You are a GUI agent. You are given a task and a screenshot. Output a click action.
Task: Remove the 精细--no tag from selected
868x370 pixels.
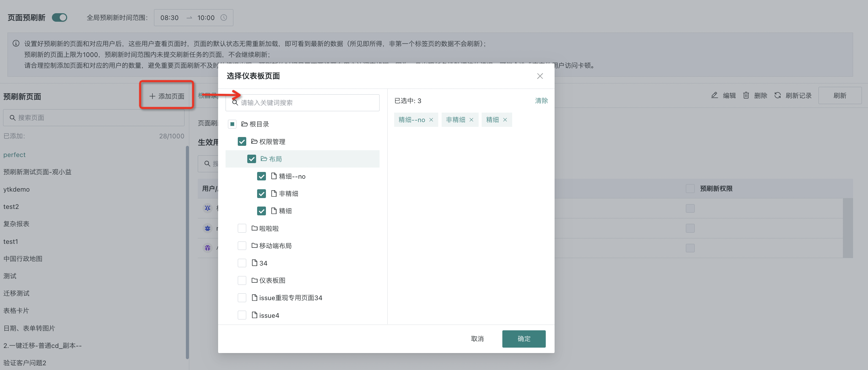(431, 120)
